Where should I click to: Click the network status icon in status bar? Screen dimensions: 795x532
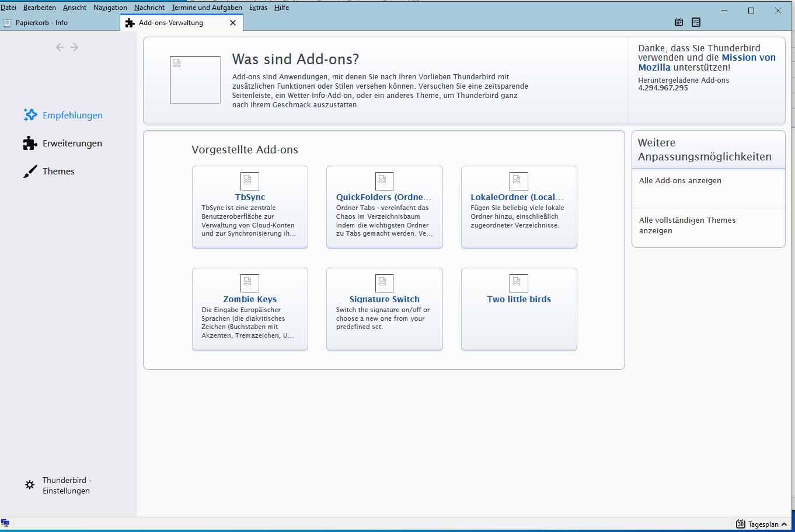click(5, 523)
